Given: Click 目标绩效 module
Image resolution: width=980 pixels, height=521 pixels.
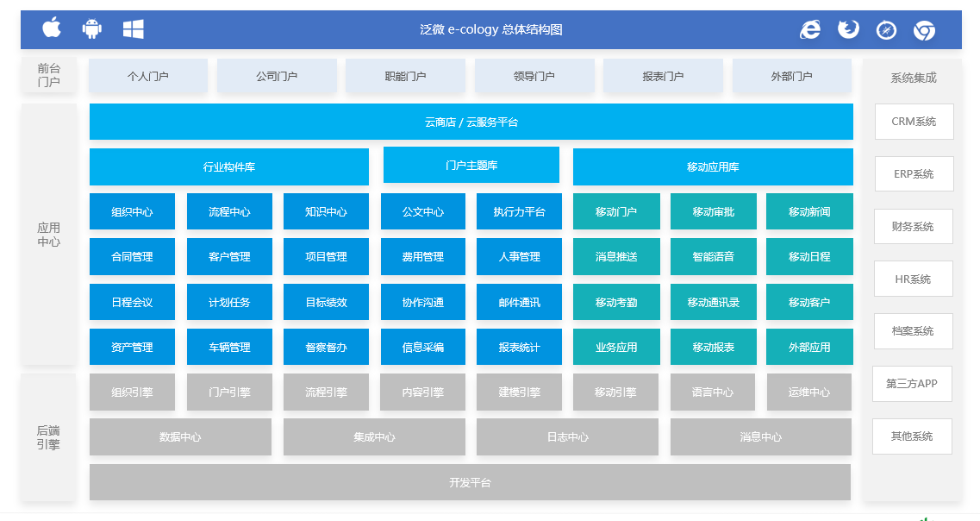Looking at the screenshot, I should click(x=327, y=302).
